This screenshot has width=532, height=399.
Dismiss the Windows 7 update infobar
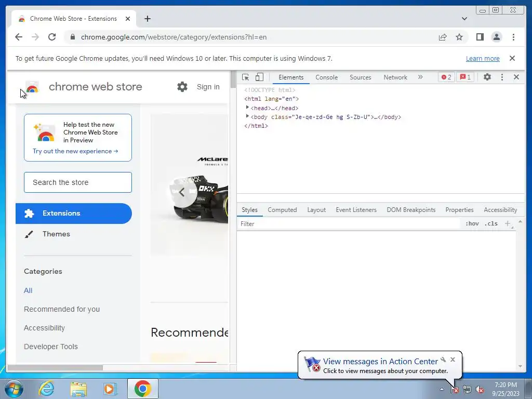pyautogui.click(x=512, y=58)
